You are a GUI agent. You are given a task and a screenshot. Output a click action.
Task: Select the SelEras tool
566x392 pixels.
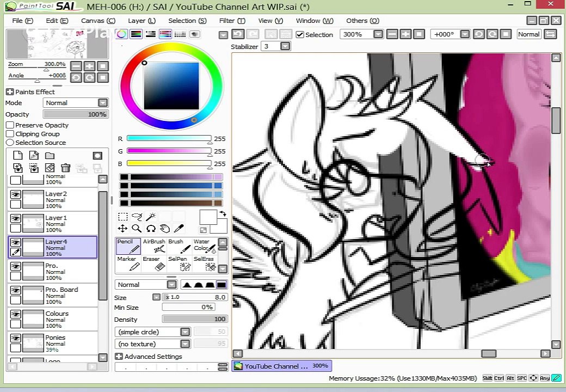[x=205, y=264]
